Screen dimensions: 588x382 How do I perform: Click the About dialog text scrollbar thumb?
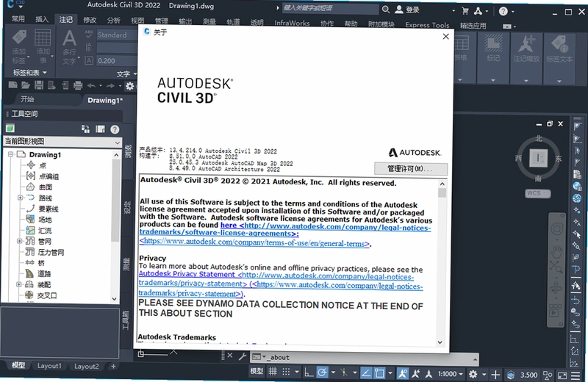coord(442,192)
